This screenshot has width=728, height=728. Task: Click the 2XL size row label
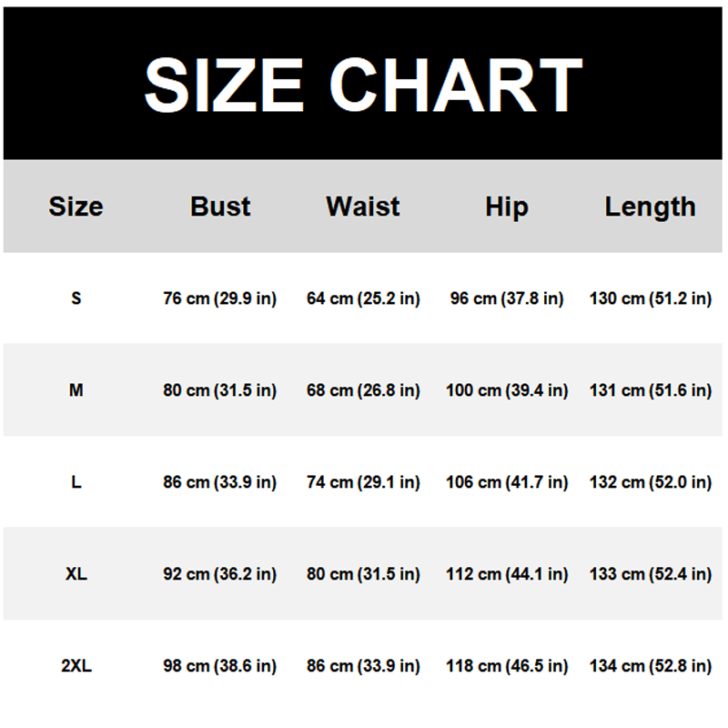(76, 666)
